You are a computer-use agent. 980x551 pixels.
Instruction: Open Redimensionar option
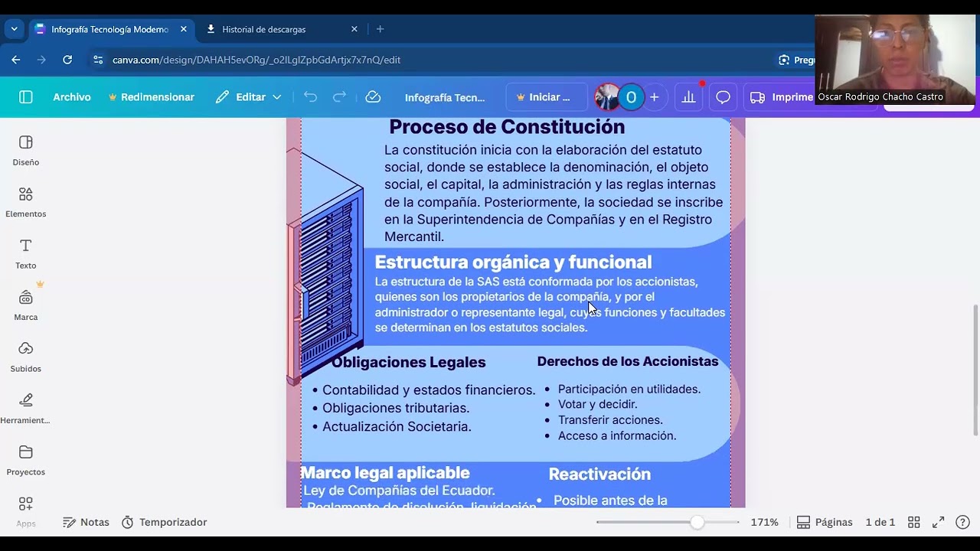pos(151,97)
